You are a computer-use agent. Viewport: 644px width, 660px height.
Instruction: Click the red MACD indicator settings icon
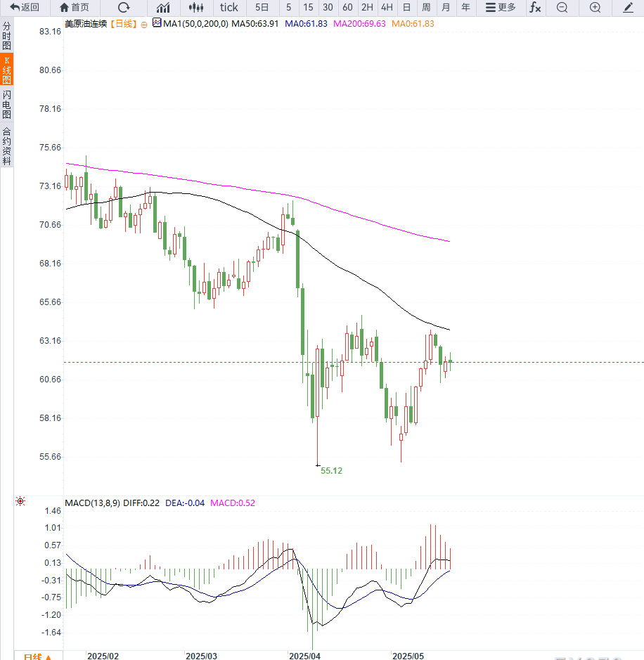click(20, 501)
